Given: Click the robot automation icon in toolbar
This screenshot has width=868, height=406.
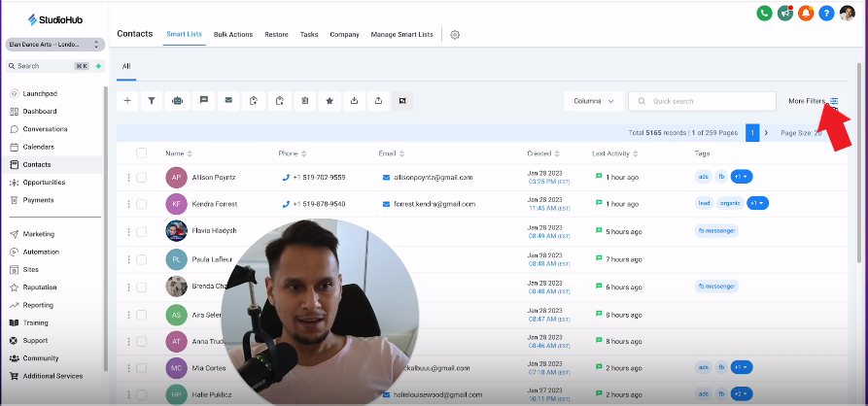Looking at the screenshot, I should tap(177, 101).
